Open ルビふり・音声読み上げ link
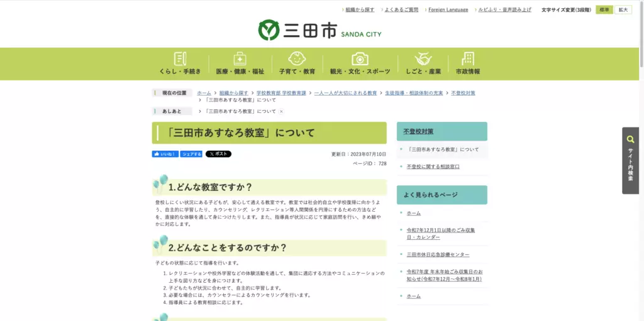 [505, 10]
